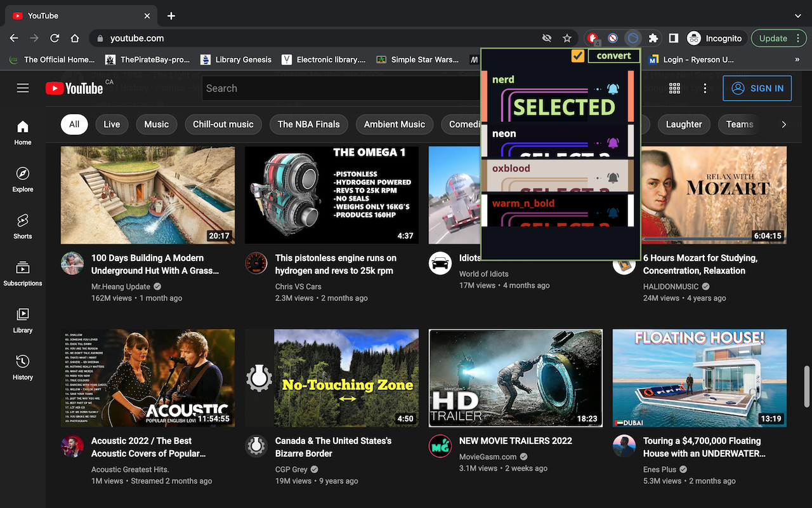Open the Extensions puzzle menu
This screenshot has height=508, width=812.
pos(653,38)
